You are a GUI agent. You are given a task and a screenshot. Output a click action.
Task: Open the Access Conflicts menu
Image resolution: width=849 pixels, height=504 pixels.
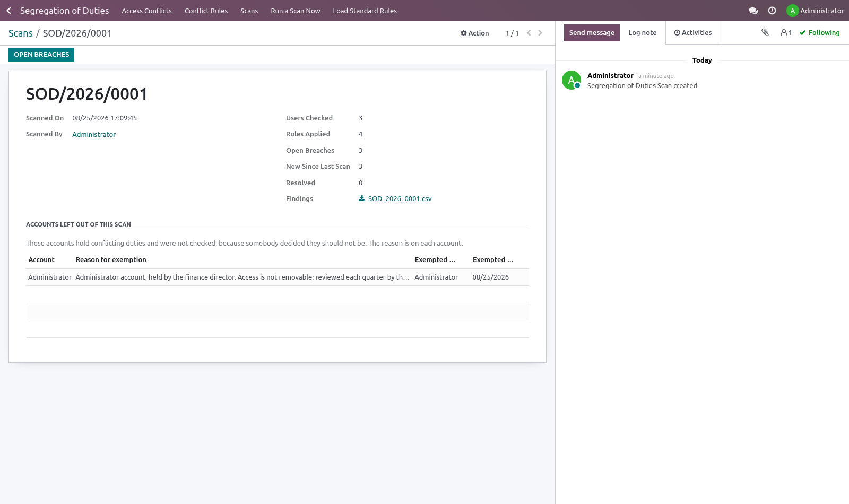click(x=147, y=11)
